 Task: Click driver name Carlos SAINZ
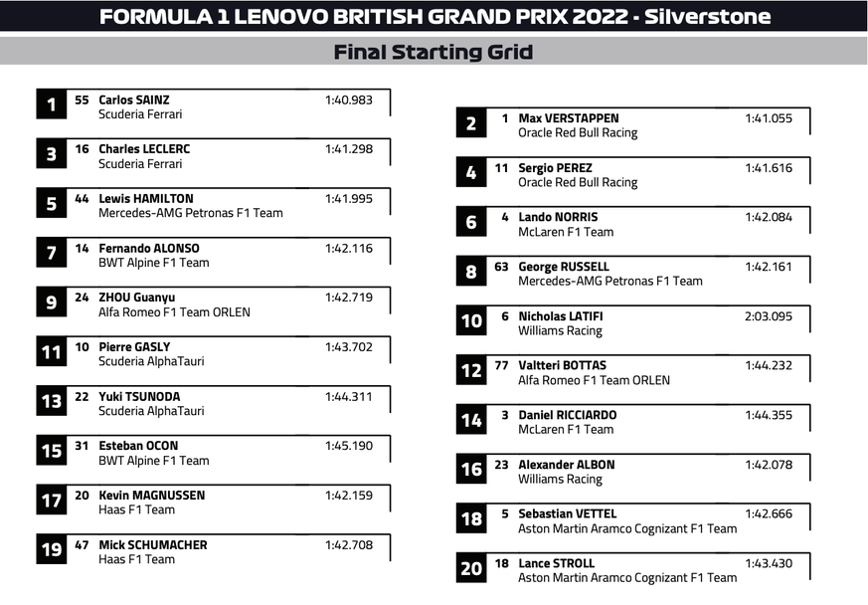coord(134,100)
